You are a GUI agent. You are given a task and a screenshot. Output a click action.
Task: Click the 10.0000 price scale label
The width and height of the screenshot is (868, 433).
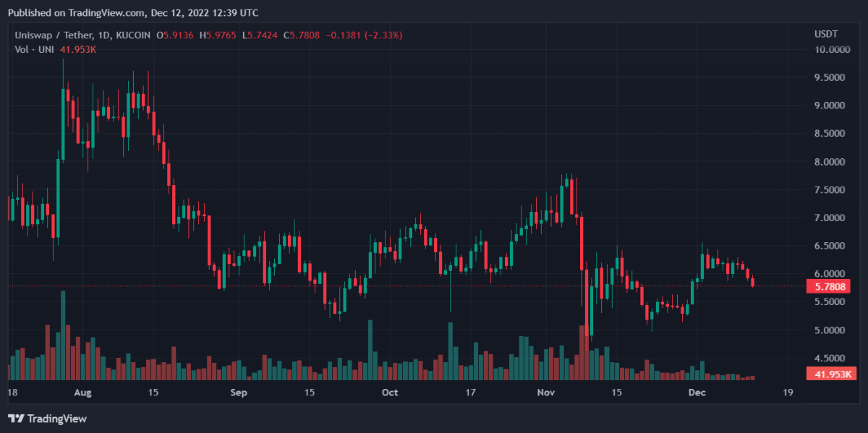point(831,49)
